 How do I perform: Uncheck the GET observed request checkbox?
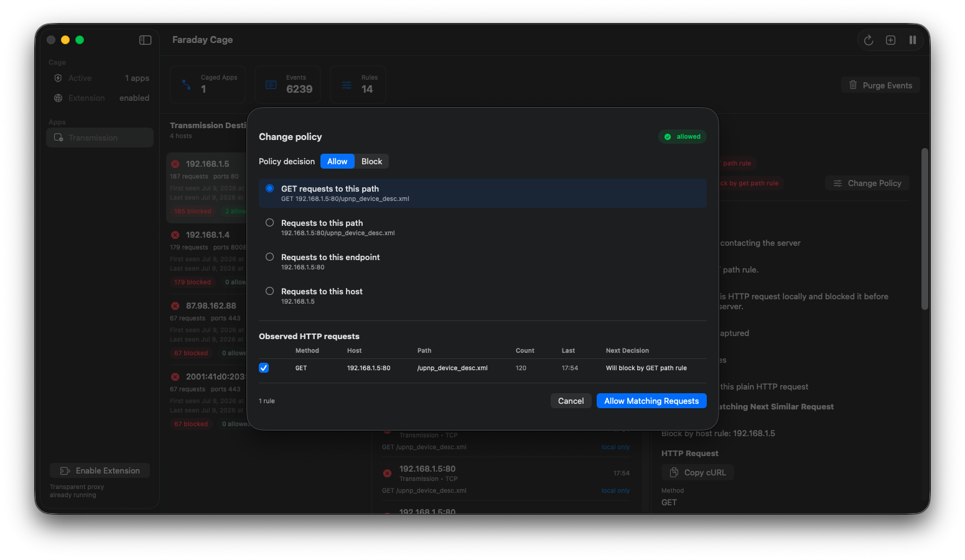[x=264, y=368]
